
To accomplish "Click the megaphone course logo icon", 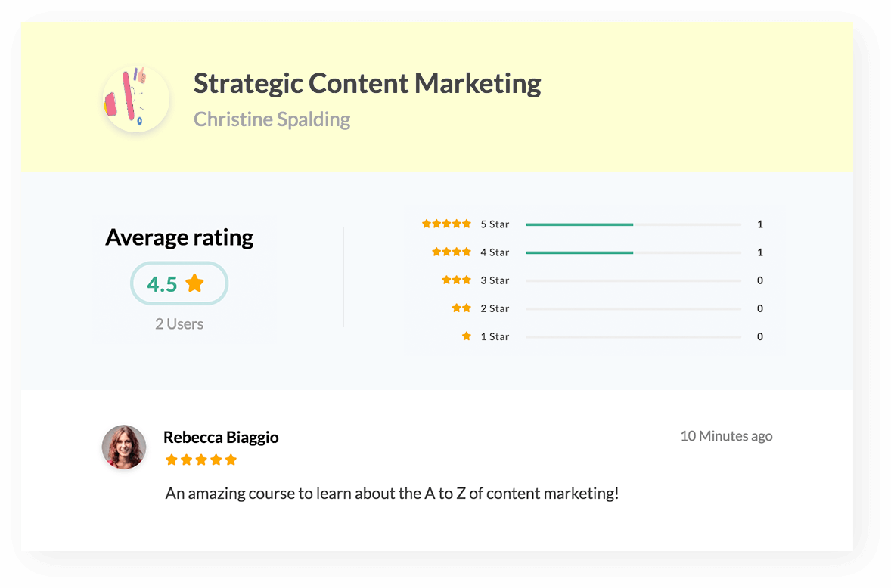I will [x=136, y=99].
